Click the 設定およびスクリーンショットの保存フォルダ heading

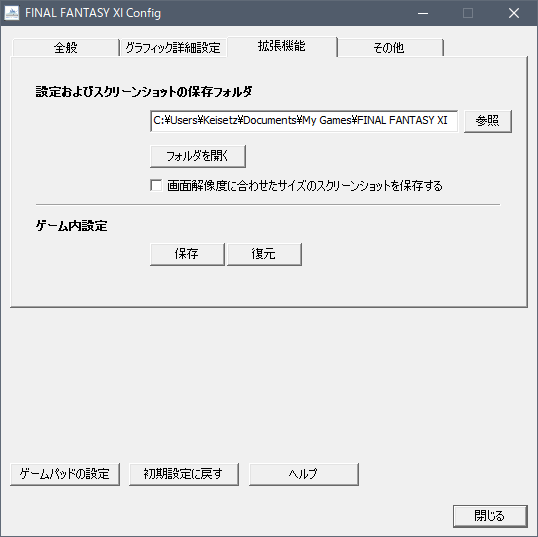(x=144, y=92)
